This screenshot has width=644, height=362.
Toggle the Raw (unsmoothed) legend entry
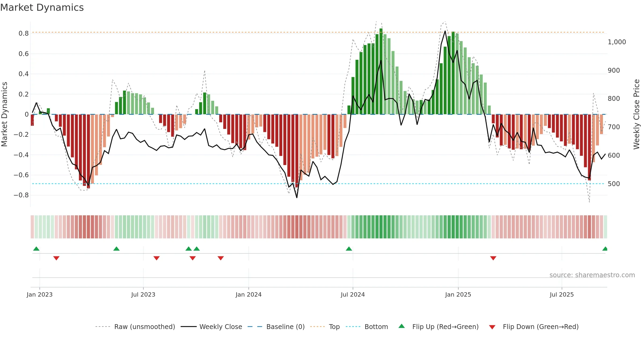pyautogui.click(x=135, y=327)
